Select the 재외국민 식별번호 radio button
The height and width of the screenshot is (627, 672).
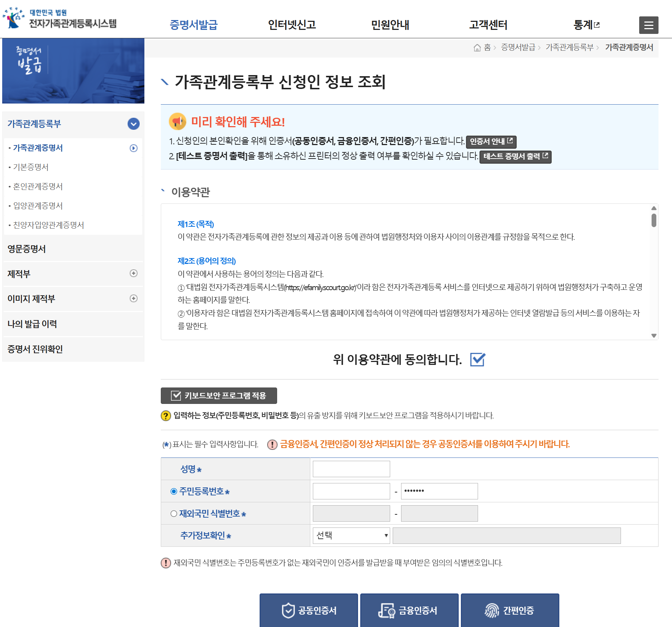174,513
